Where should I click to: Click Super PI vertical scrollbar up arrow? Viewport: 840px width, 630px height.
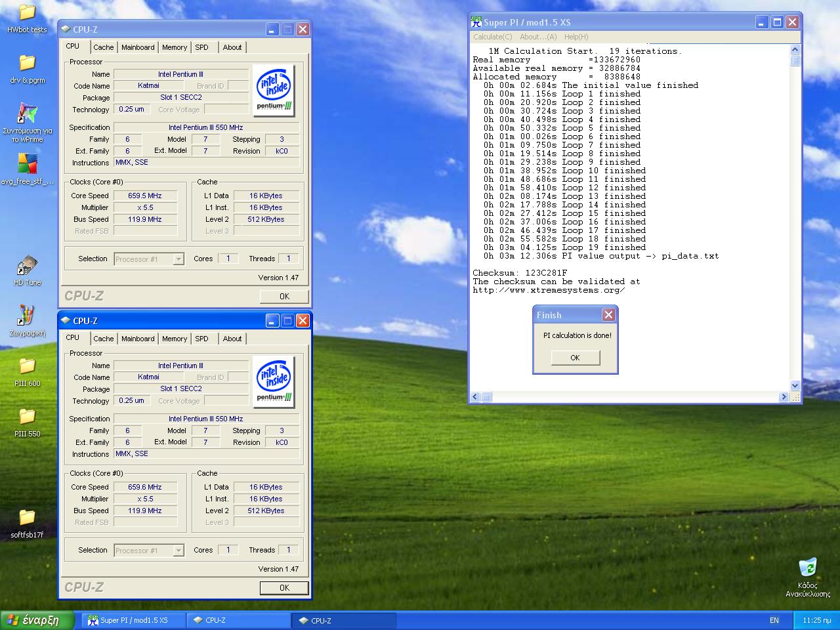pos(795,50)
